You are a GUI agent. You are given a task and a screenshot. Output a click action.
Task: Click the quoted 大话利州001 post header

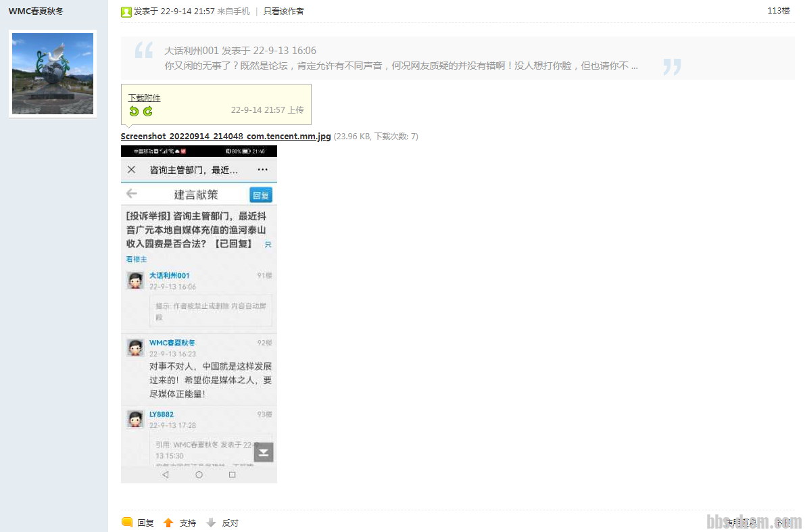click(240, 51)
